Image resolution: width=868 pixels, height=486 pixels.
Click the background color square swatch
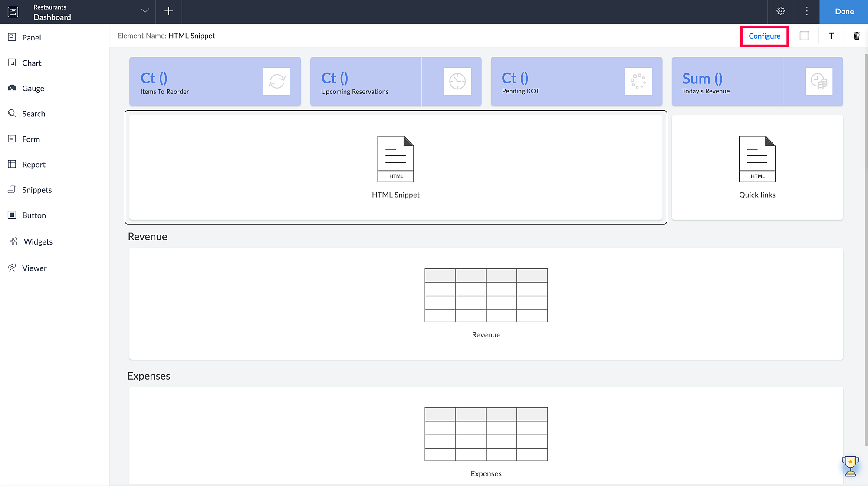coord(804,36)
